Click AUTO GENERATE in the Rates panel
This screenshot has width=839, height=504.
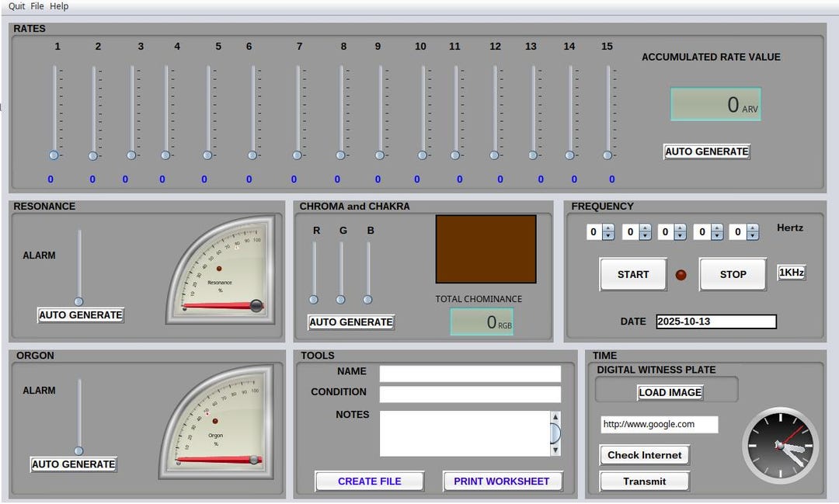pyautogui.click(x=706, y=151)
